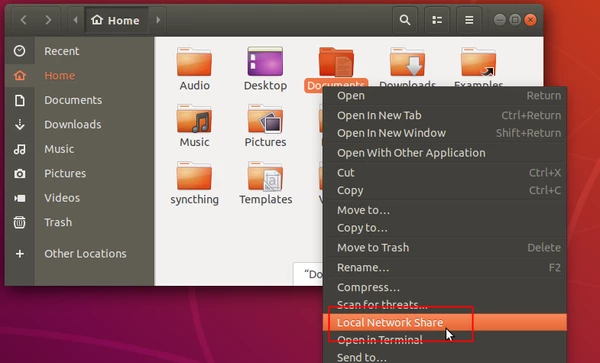
Task: Click the Music note icon in sidebar
Action: [x=20, y=149]
